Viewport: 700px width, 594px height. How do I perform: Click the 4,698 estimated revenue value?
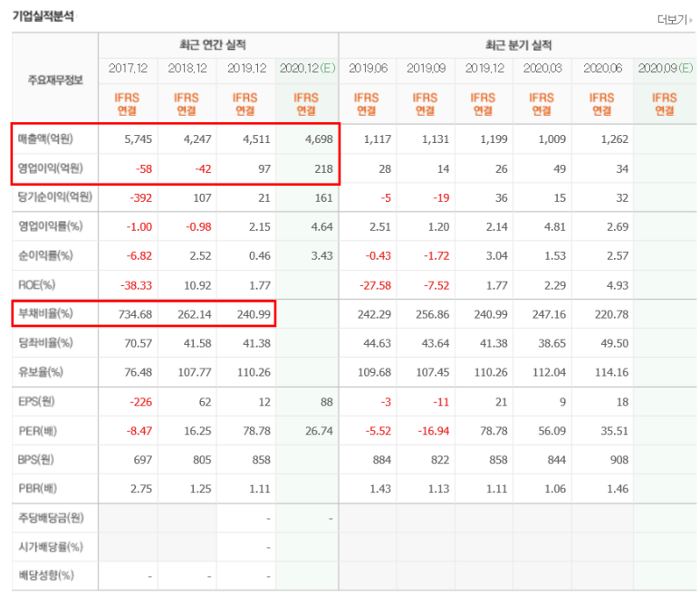(319, 139)
